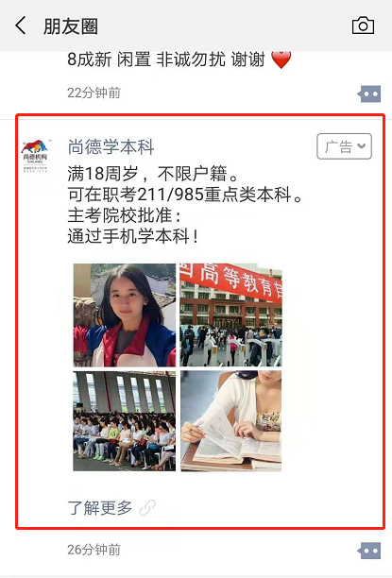Open the woman reading book photo
392x578 pixels.
pos(230,421)
